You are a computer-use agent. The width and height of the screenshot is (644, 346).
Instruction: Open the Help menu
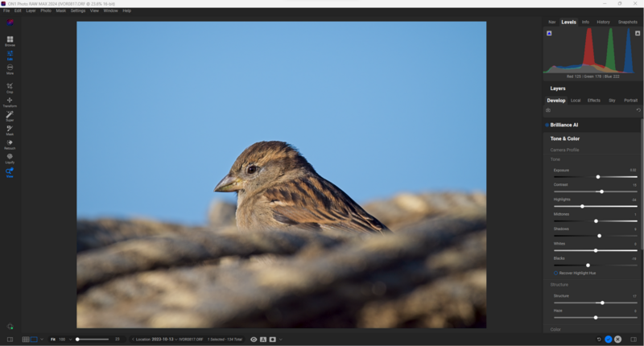[127, 10]
